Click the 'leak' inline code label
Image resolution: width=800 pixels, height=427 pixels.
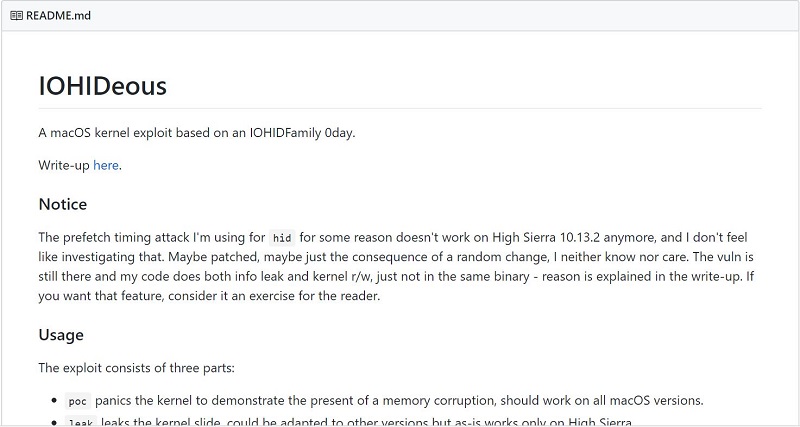[x=79, y=422]
